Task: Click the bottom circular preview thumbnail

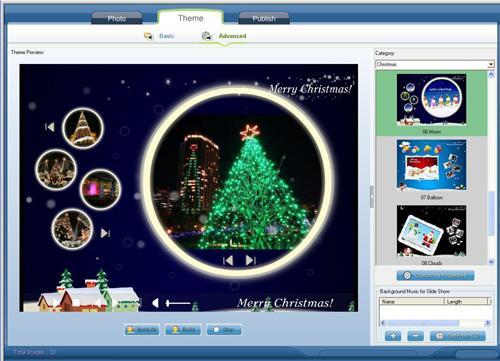Action: 72,229
